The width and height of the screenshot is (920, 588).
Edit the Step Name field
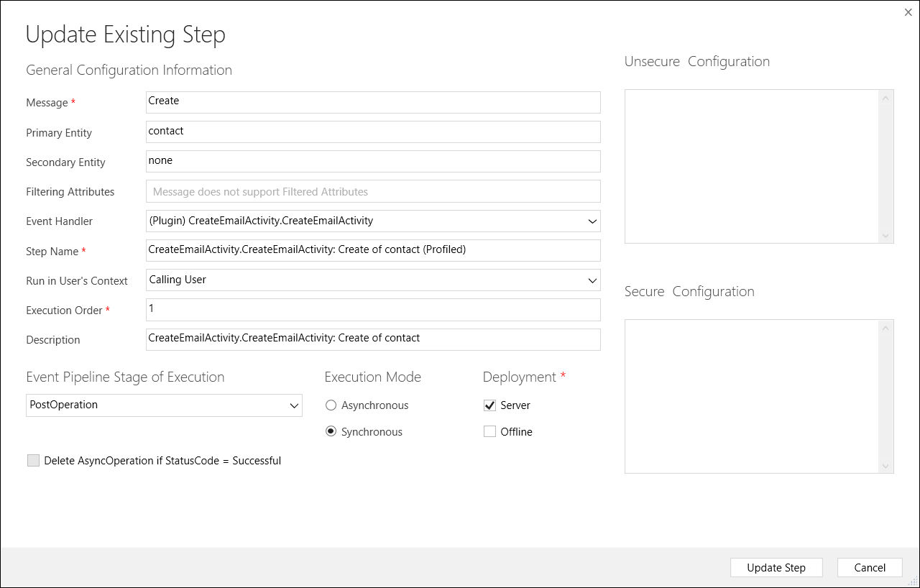point(373,251)
